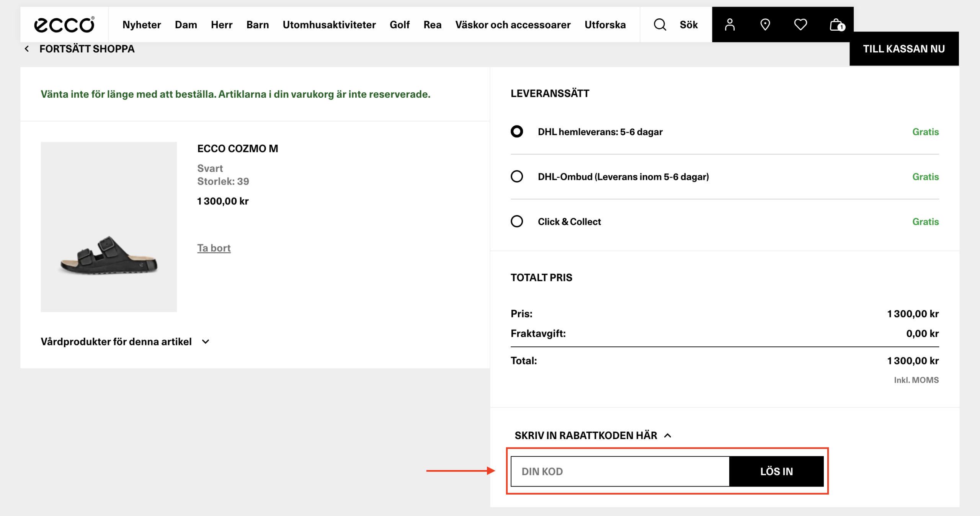This screenshot has width=980, height=516.
Task: Open Utforska menu
Action: (605, 24)
